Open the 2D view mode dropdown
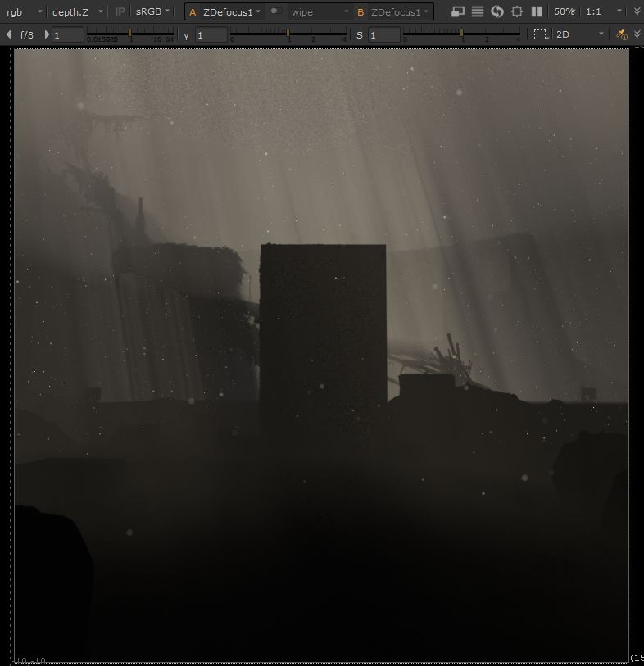 click(580, 34)
